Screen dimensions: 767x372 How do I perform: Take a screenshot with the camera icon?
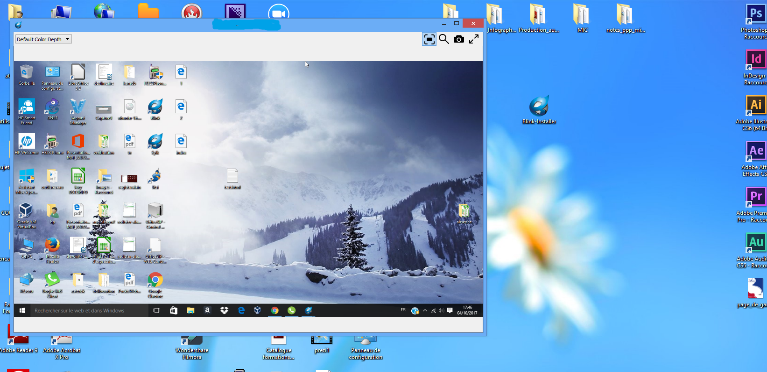tap(459, 39)
